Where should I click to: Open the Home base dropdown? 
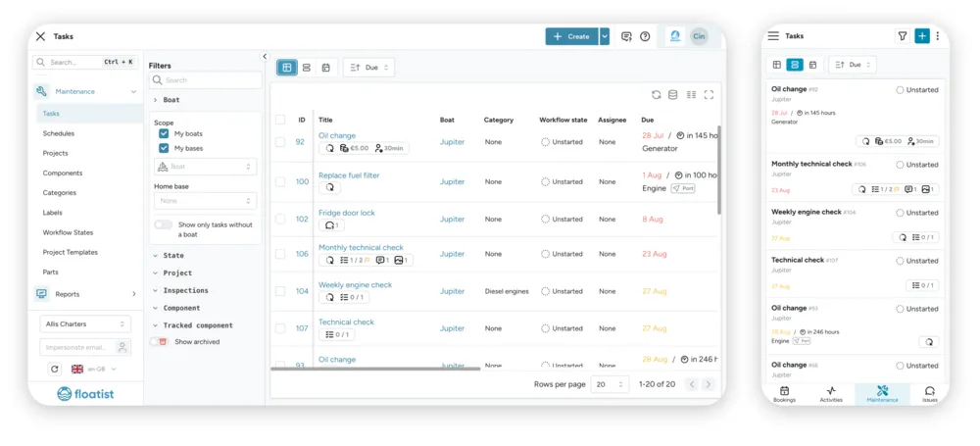click(x=205, y=201)
